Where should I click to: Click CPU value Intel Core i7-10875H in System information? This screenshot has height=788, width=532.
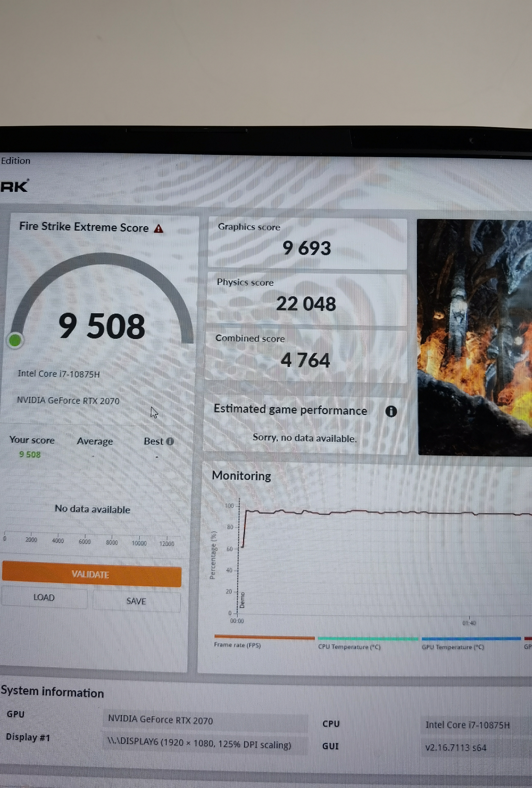(468, 725)
